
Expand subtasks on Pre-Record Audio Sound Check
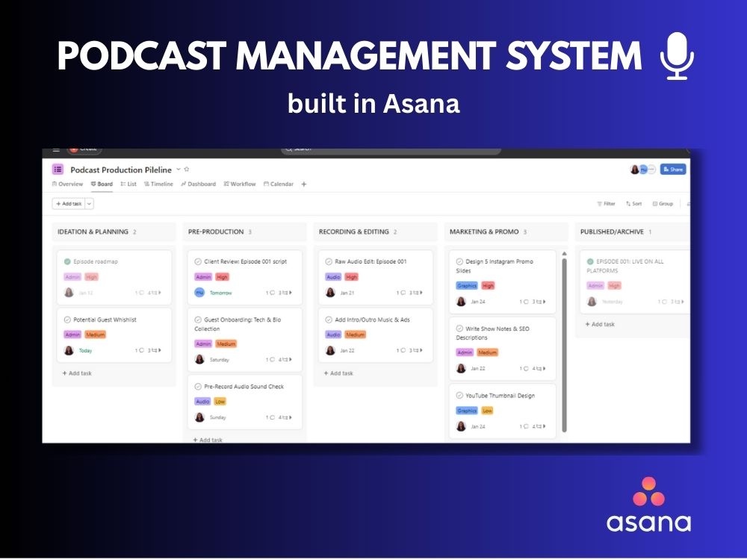click(x=285, y=417)
